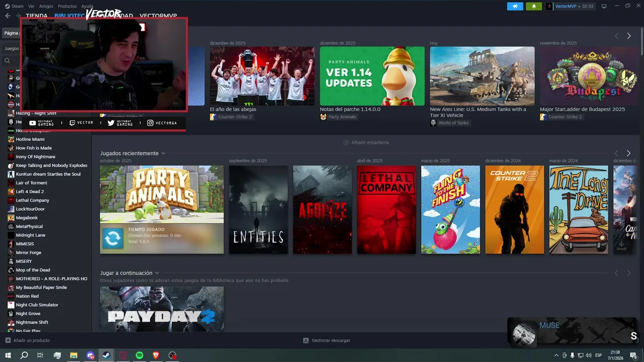The image size is (644, 362).
Task: Expand the Jugar a continuación shelf dropdown
Action: (x=157, y=273)
